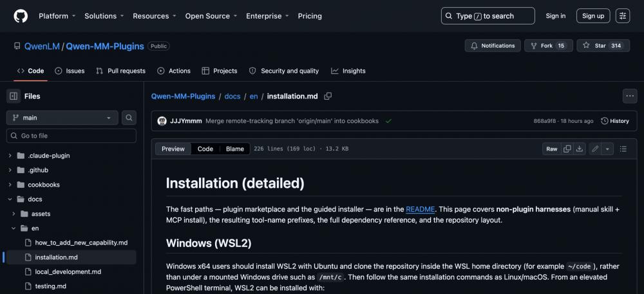Image resolution: width=644 pixels, height=294 pixels.
Task: Expand the cookbooks folder chevron
Action: (x=10, y=185)
